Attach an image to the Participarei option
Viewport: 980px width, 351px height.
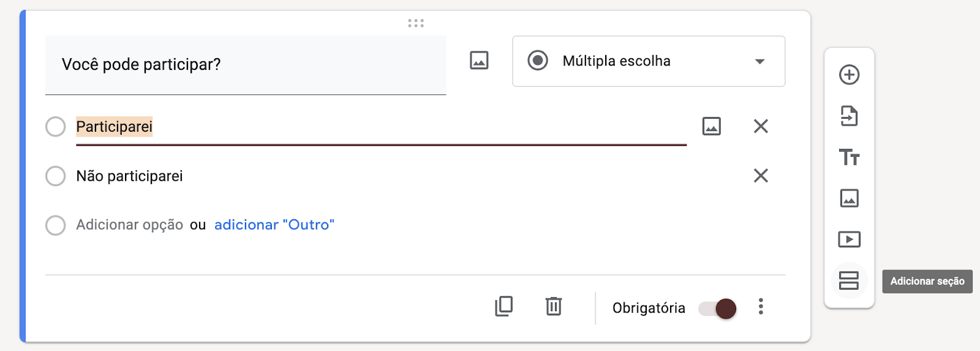(711, 126)
